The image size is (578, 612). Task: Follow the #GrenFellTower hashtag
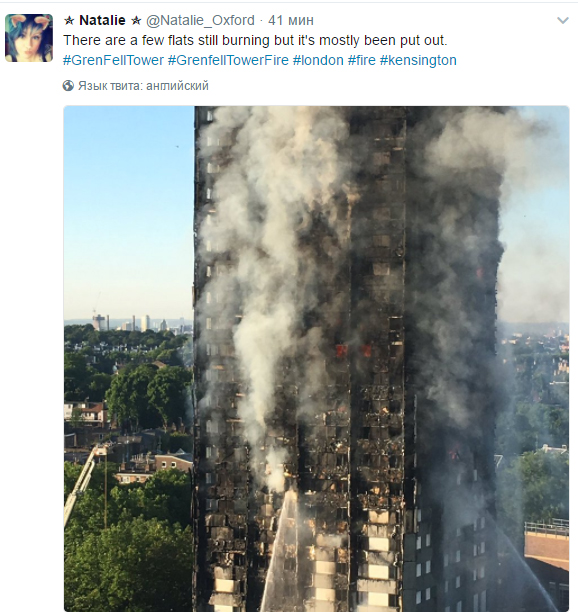pos(114,60)
